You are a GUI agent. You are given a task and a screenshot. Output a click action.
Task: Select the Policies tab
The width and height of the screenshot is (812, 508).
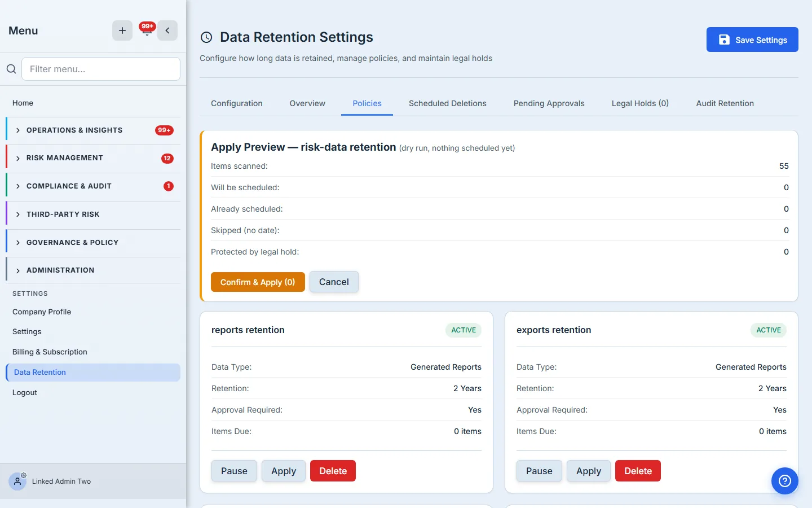pos(367,103)
